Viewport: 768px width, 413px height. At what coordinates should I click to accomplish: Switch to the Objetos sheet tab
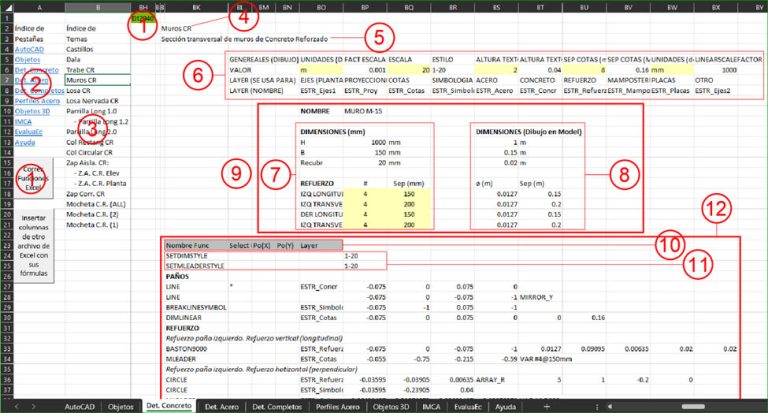coord(120,407)
